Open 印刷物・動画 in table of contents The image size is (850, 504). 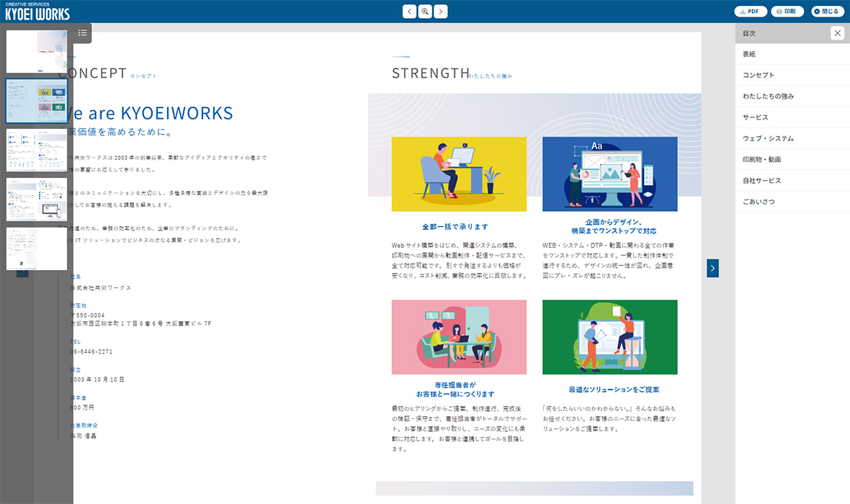click(x=792, y=160)
